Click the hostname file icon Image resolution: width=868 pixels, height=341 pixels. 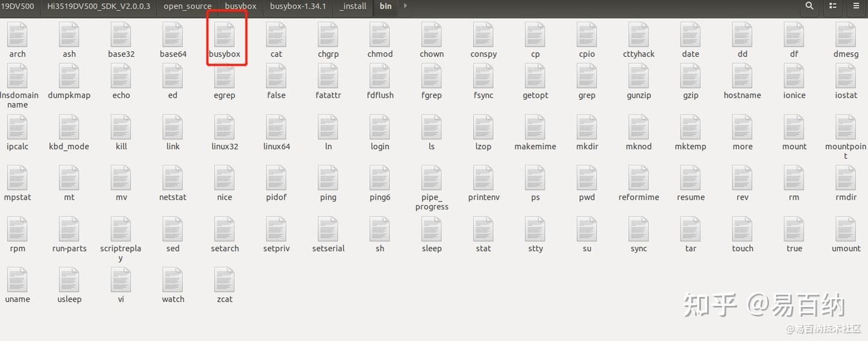tap(743, 76)
